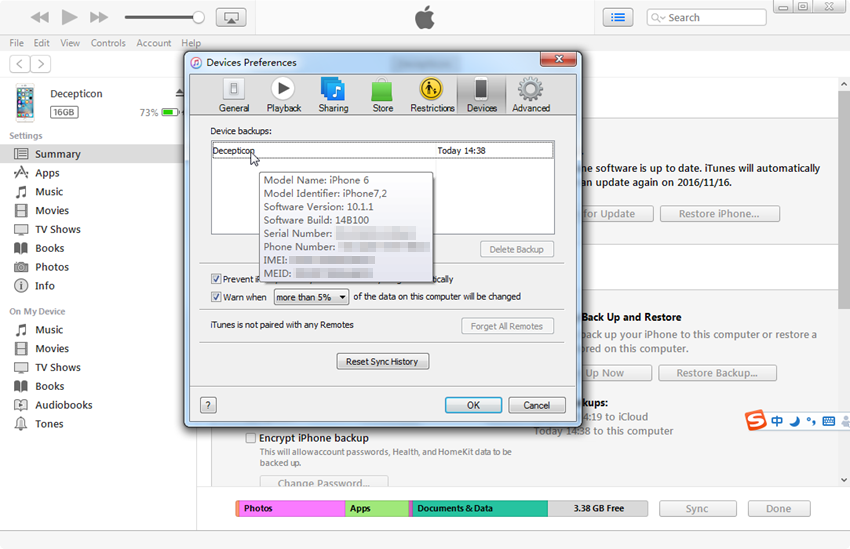Image resolution: width=850 pixels, height=549 pixels.
Task: Open the Controls menu
Action: click(108, 43)
